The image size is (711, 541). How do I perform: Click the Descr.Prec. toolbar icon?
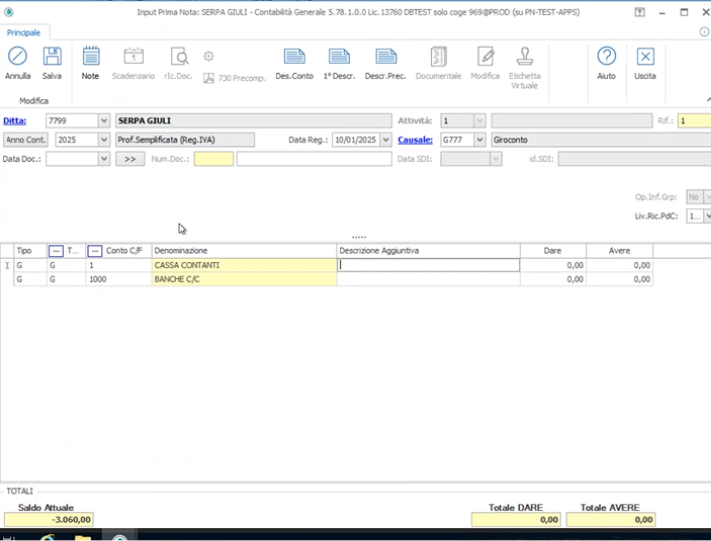point(386,62)
